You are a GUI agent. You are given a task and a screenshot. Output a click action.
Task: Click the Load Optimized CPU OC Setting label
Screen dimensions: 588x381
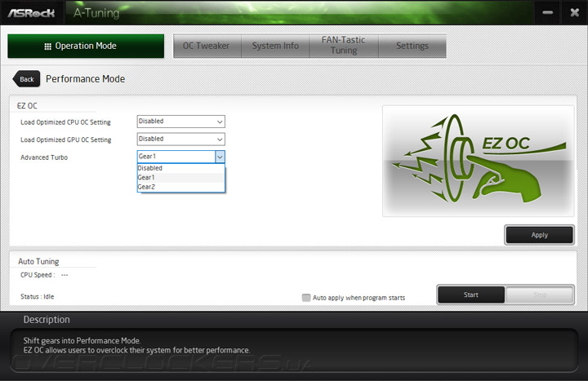(65, 122)
